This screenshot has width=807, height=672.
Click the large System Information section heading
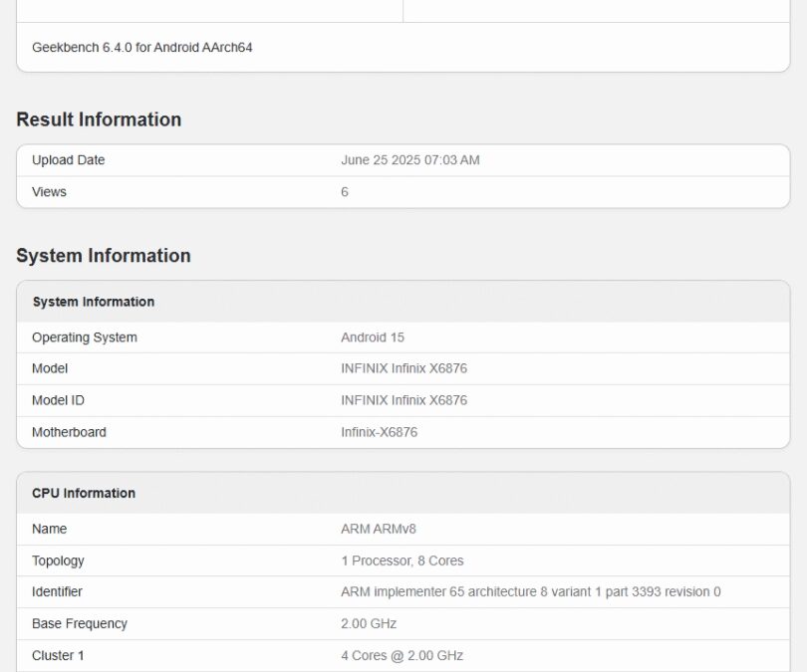[103, 256]
